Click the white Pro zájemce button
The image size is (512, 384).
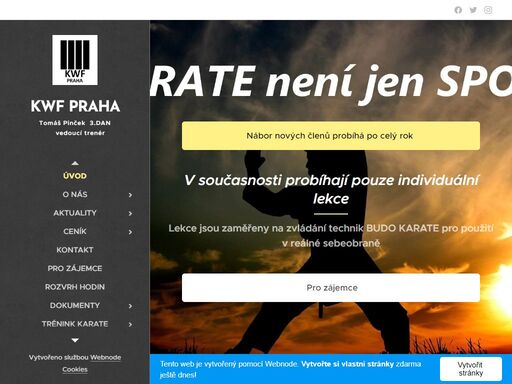pos(331,288)
